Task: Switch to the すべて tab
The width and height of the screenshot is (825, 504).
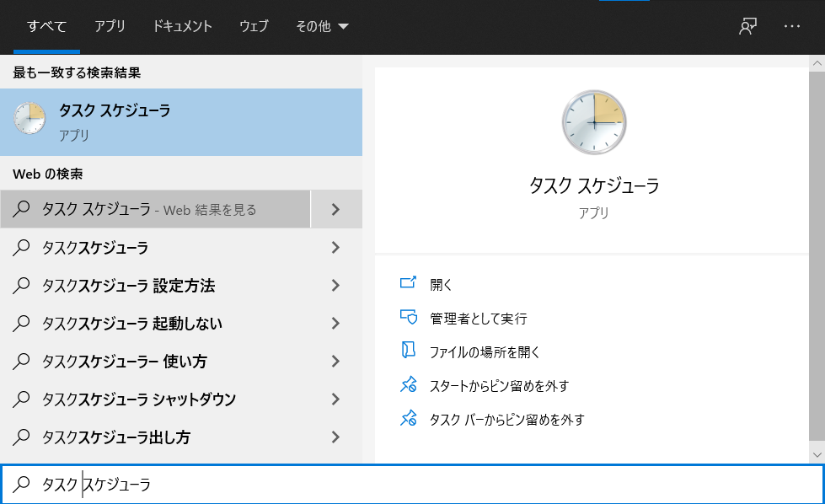Action: pyautogui.click(x=46, y=26)
